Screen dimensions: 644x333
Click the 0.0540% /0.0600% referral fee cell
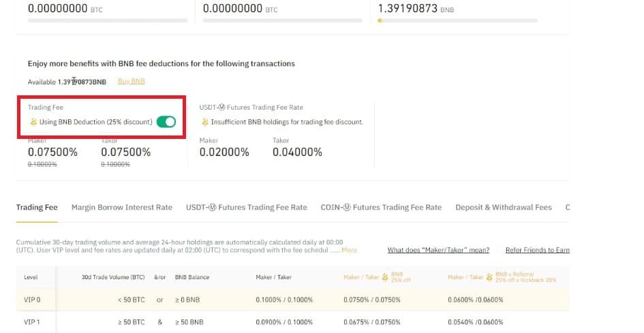(476, 322)
